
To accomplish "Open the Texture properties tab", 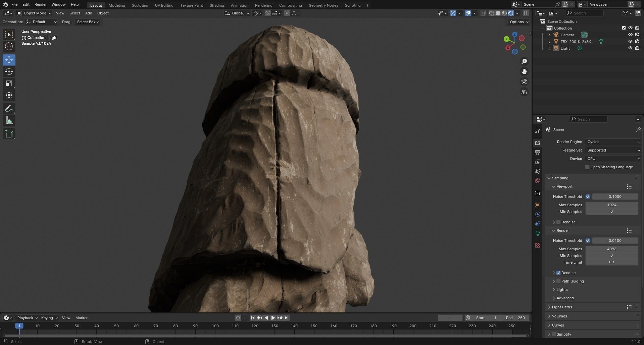I will click(x=538, y=245).
